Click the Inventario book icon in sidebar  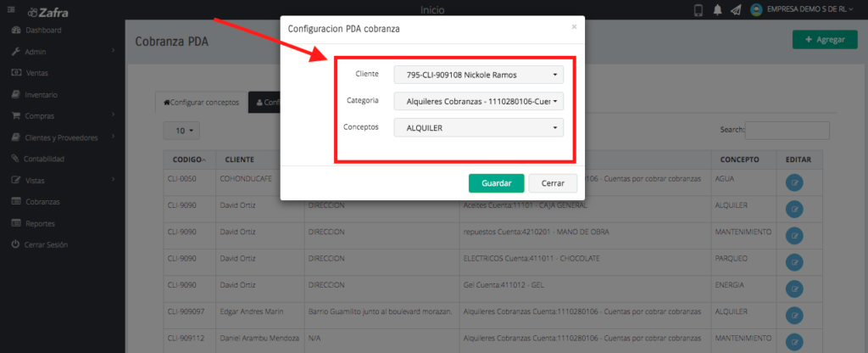[15, 95]
